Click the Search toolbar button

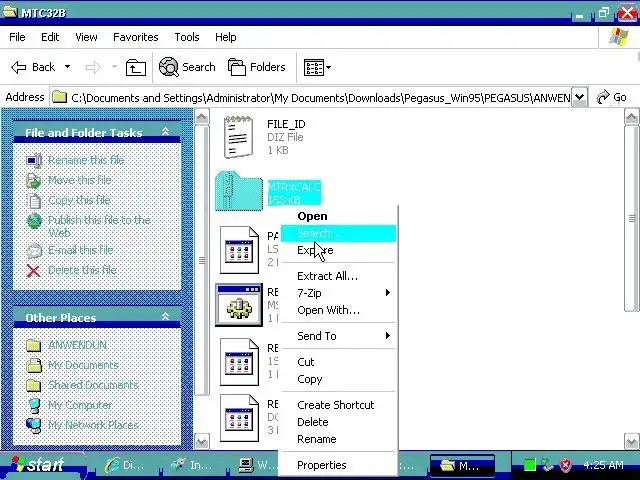click(187, 67)
